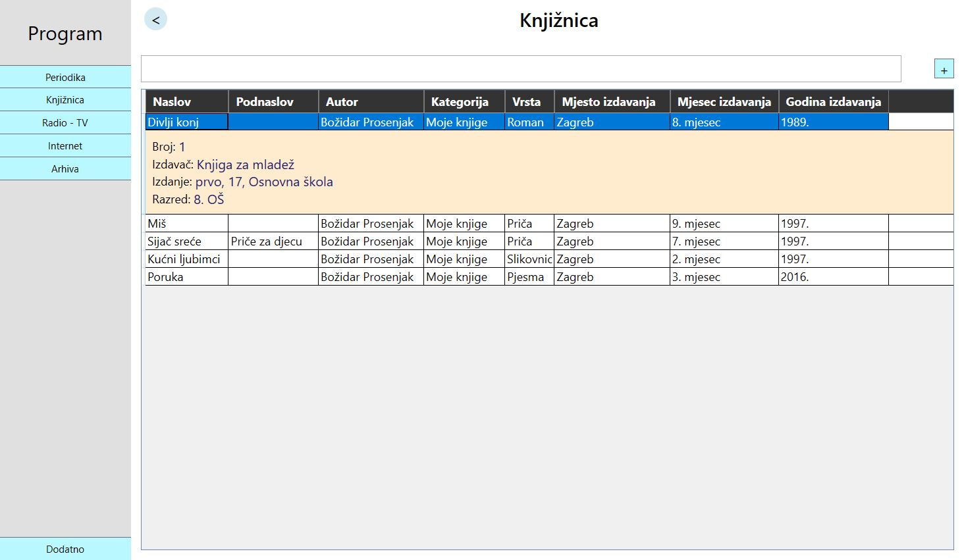Image resolution: width=964 pixels, height=560 pixels.
Task: Click the '8. OŠ' grade detail
Action: pos(209,199)
